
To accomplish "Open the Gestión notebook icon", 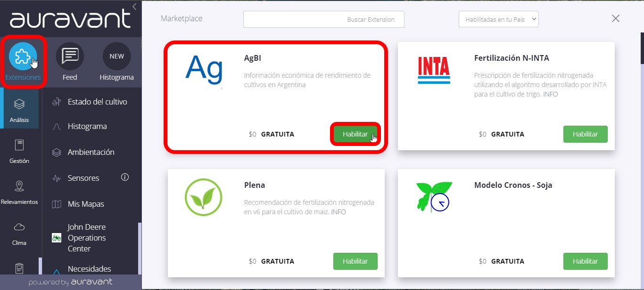I will click(19, 145).
